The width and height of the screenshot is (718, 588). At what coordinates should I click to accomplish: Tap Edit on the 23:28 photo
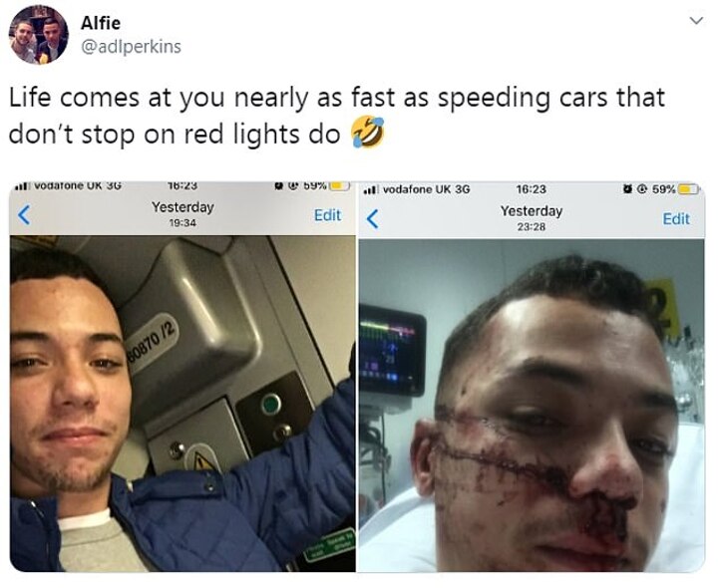pyautogui.click(x=676, y=218)
